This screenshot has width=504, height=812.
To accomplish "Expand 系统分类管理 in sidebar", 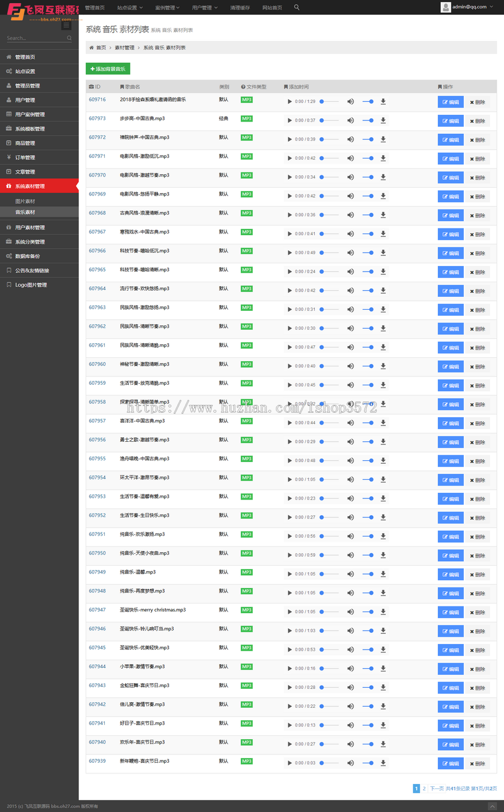I will click(x=39, y=242).
